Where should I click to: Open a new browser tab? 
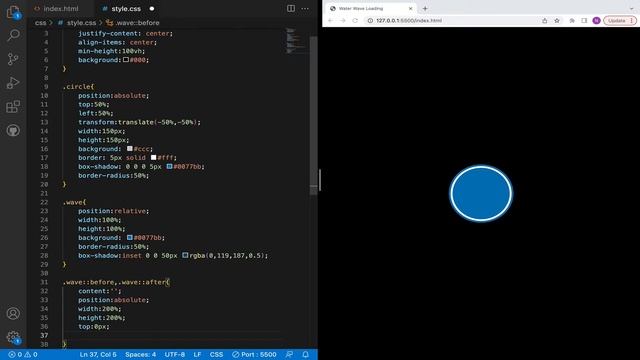[425, 9]
